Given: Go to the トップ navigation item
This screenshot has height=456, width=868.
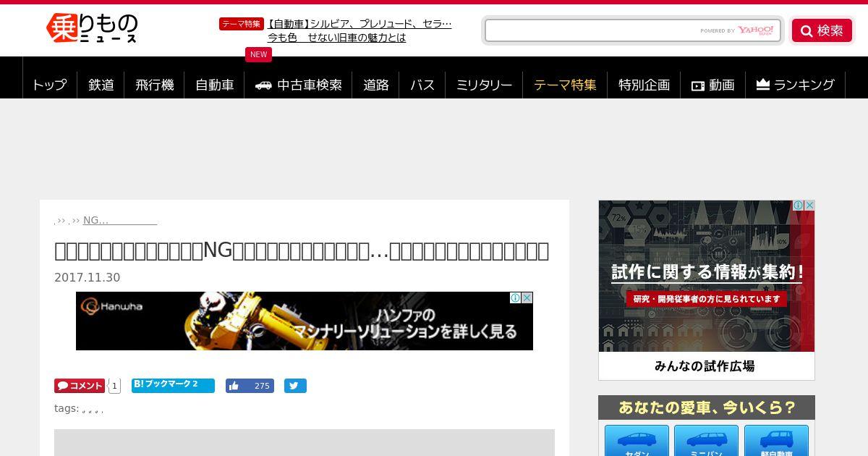Looking at the screenshot, I should point(49,85).
